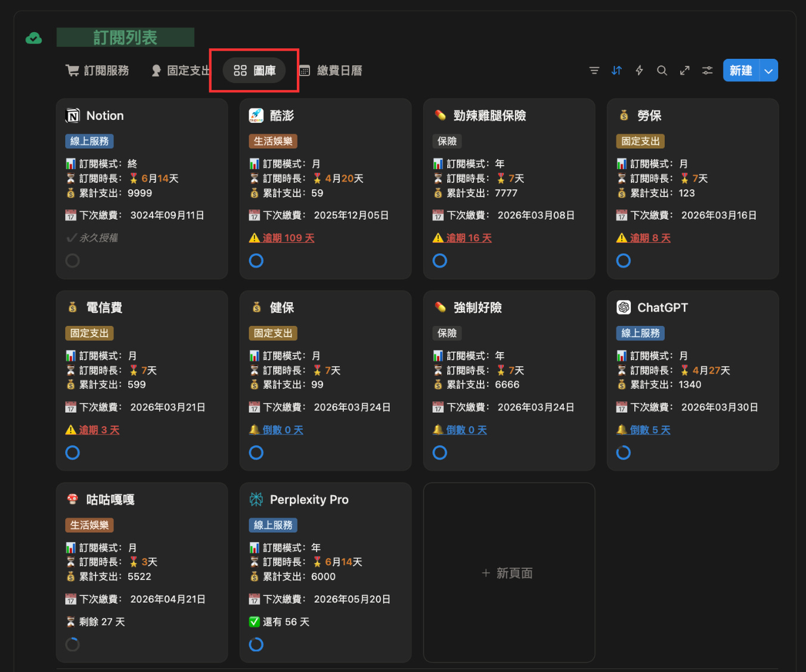This screenshot has width=806, height=672.
Task: Open the dropdown arrow beside 新建
Action: coord(768,70)
